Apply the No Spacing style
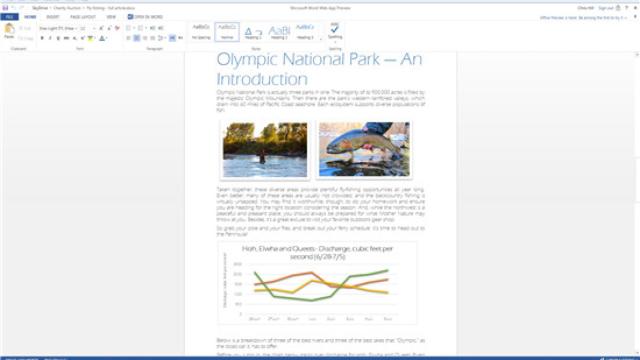 click(201, 32)
